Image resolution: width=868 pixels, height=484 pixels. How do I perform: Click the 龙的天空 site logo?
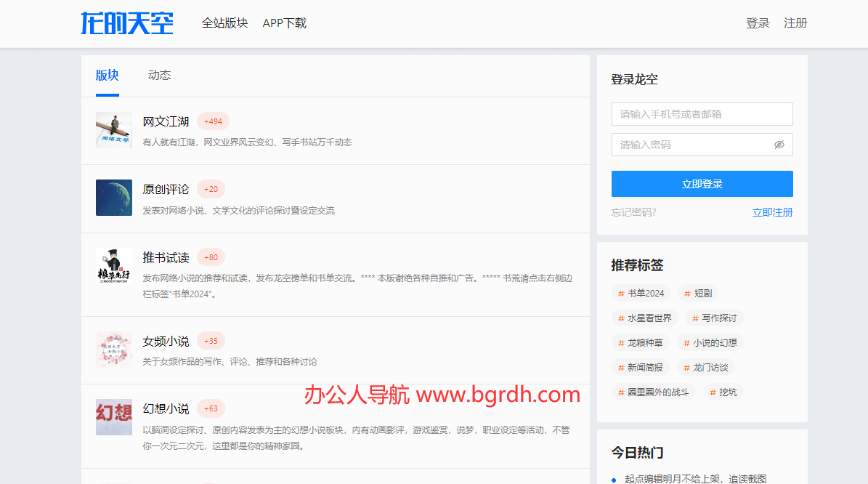pyautogui.click(x=127, y=23)
